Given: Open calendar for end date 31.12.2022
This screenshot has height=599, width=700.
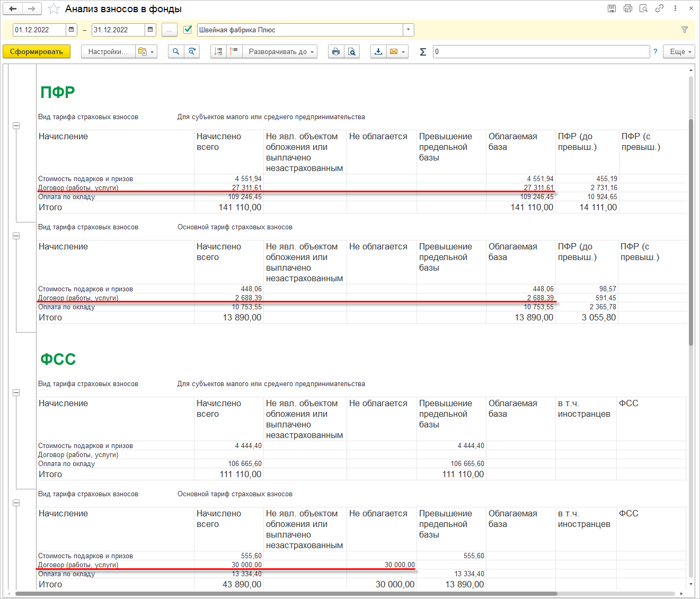Looking at the screenshot, I should (x=150, y=30).
